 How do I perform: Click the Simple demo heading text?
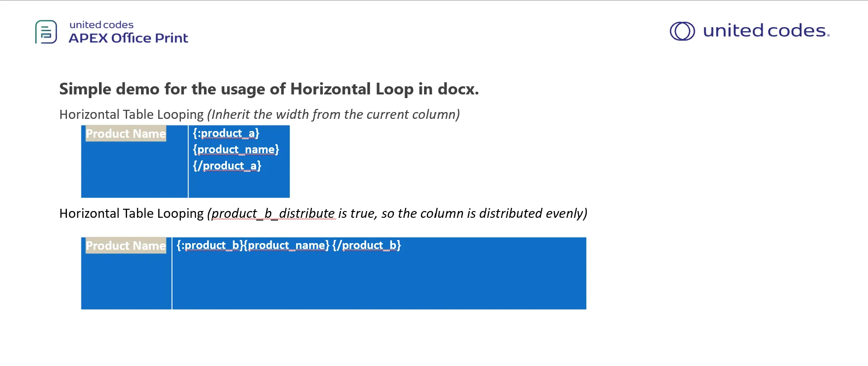(269, 89)
